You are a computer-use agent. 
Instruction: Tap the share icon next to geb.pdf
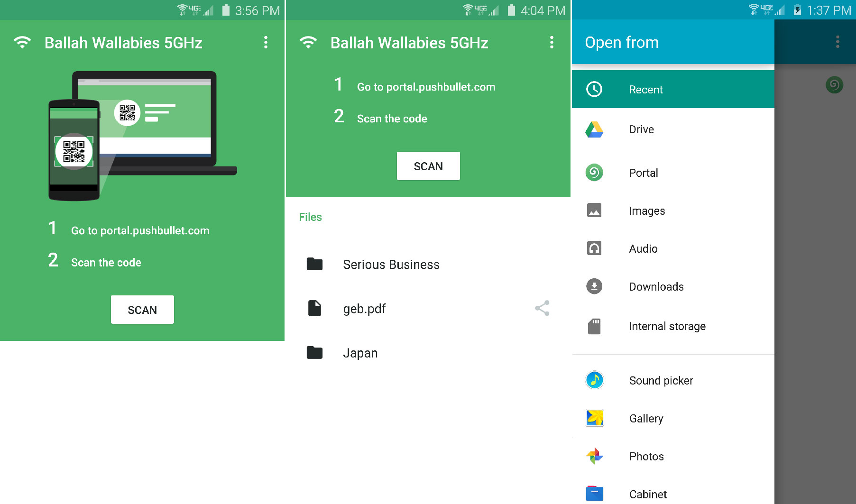[x=542, y=308]
